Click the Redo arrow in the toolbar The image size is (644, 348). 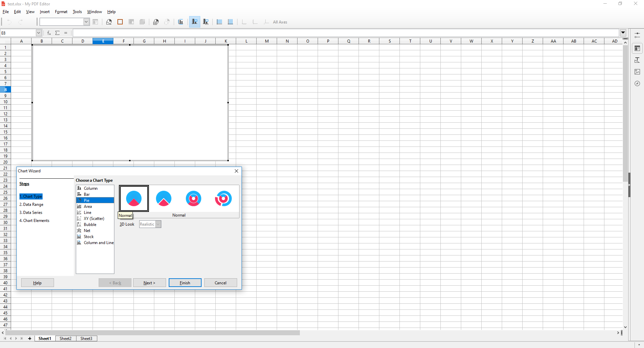[21, 22]
